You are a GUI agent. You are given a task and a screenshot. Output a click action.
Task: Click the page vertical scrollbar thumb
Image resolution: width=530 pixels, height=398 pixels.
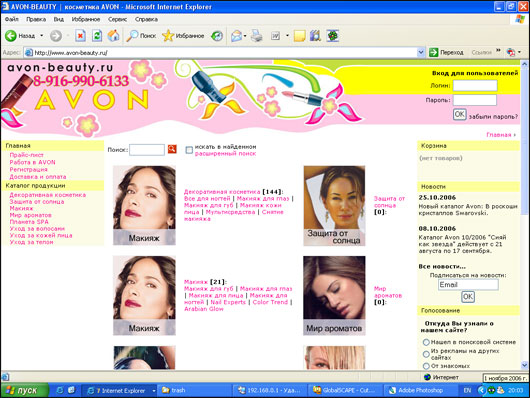click(525, 141)
